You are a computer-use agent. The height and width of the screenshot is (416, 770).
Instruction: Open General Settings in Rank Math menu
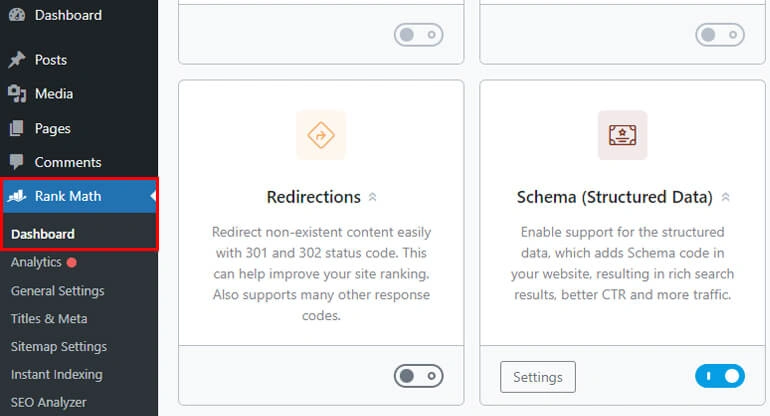(x=57, y=291)
